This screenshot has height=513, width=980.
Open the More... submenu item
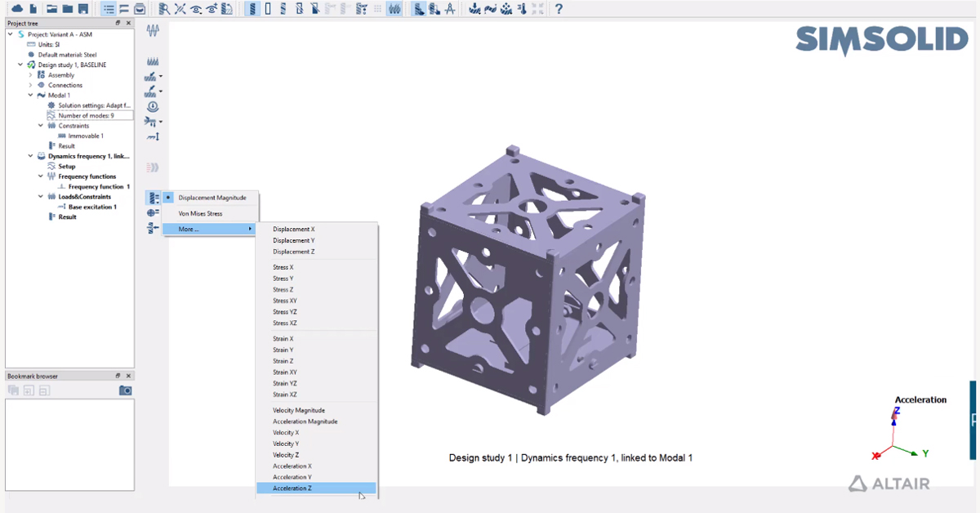189,229
